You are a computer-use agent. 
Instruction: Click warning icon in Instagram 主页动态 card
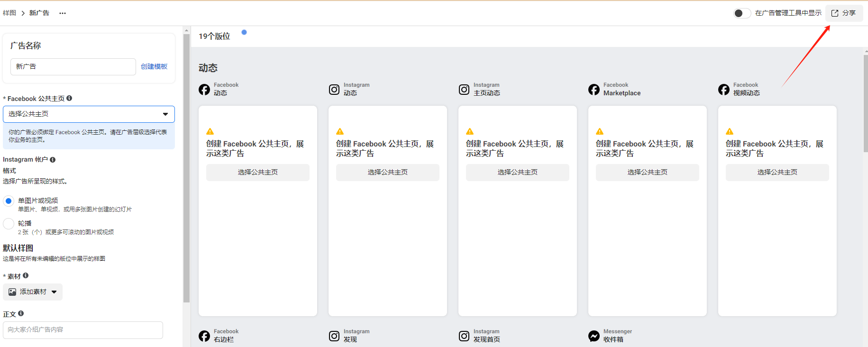[x=470, y=131]
